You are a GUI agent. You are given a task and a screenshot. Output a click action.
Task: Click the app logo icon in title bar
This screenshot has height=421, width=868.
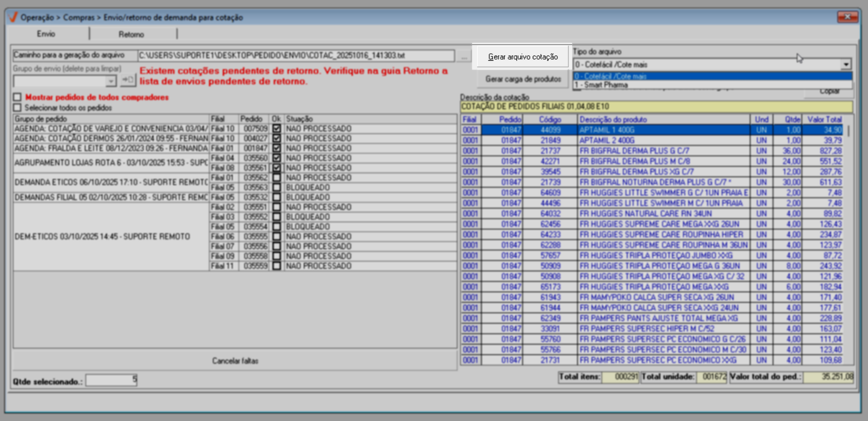coord(13,17)
